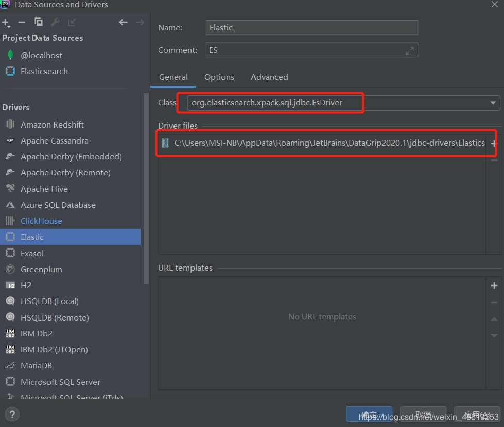Click the 确定 (OK) button
Viewport: 504px width, 427px height.
pos(369,415)
